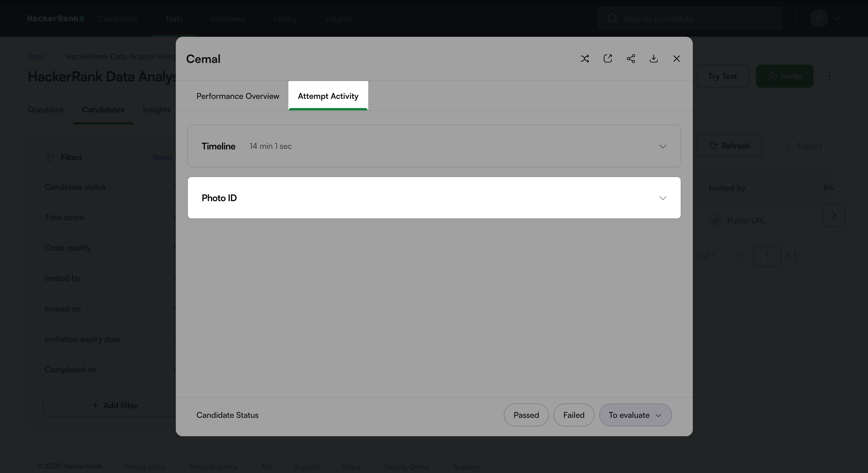The width and height of the screenshot is (868, 473).
Task: Switch to the Insights page tab
Action: (x=157, y=110)
